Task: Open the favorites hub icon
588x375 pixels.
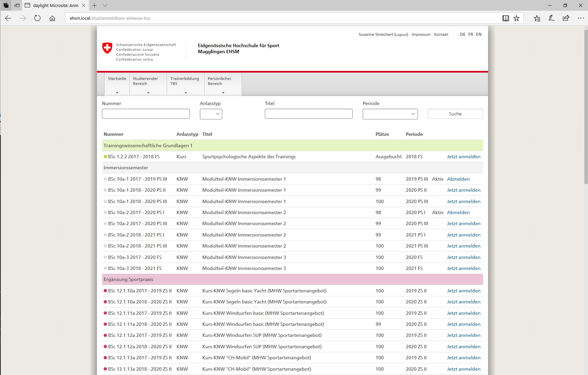Action: pyautogui.click(x=537, y=18)
